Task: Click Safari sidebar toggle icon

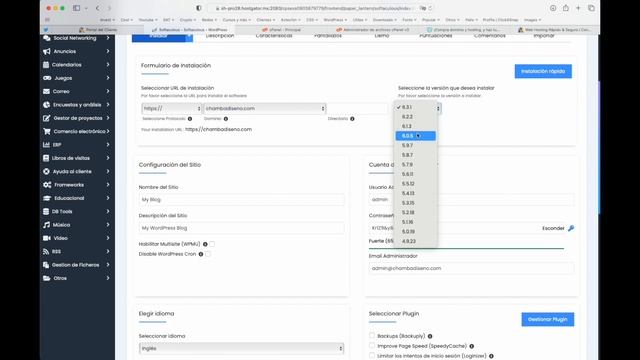Action: [x=76, y=8]
